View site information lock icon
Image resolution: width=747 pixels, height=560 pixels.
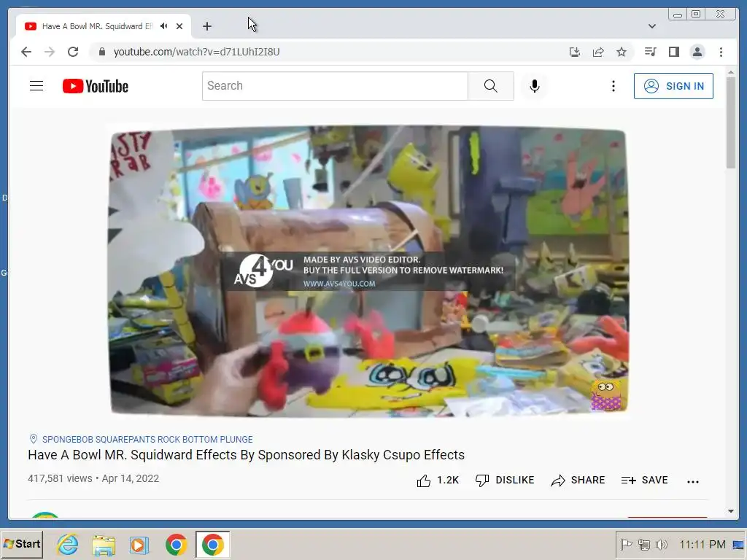point(101,52)
